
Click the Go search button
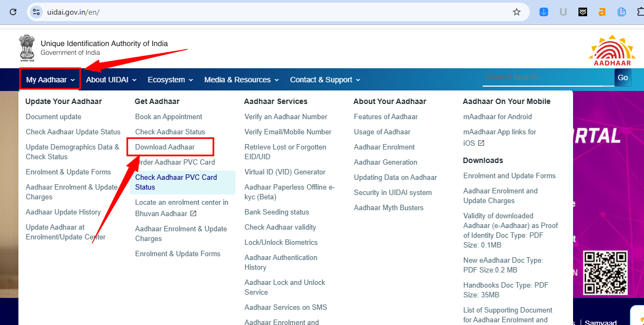point(623,77)
